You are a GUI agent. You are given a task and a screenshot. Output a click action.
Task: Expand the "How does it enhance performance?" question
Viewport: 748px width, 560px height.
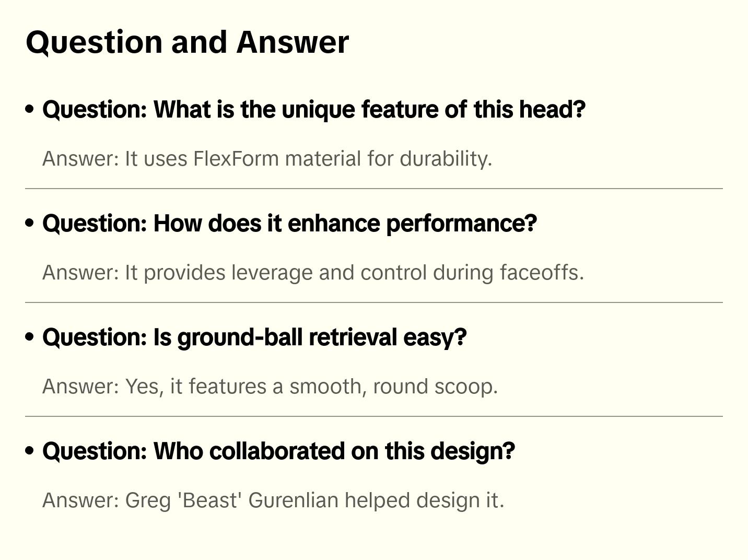(289, 224)
